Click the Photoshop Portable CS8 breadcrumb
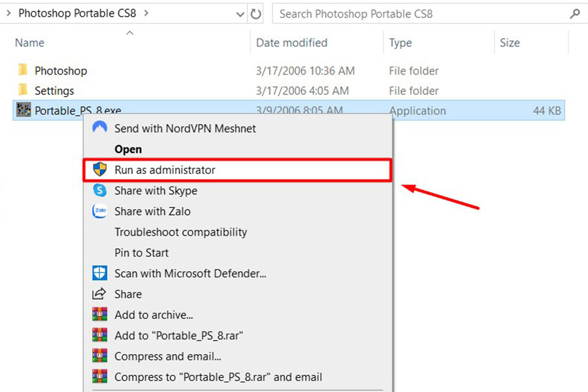 point(77,13)
